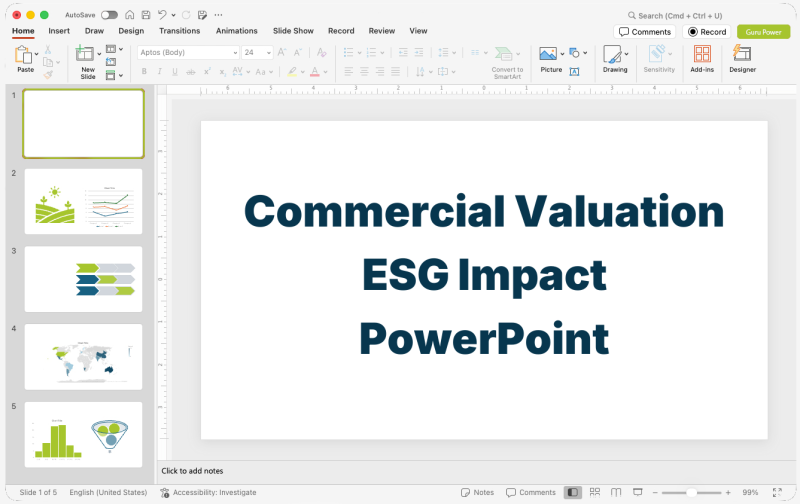
Task: Click the Text Box icon
Action: click(x=574, y=72)
